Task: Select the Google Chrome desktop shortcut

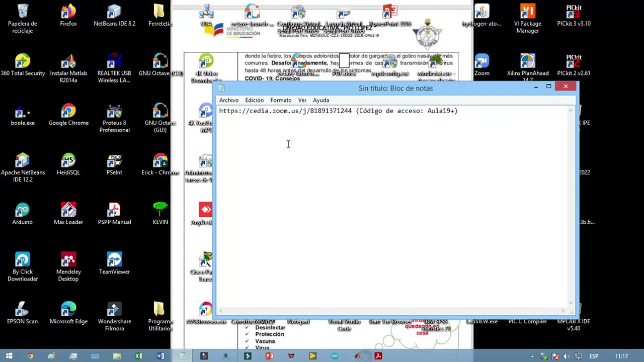Action: pos(68,115)
